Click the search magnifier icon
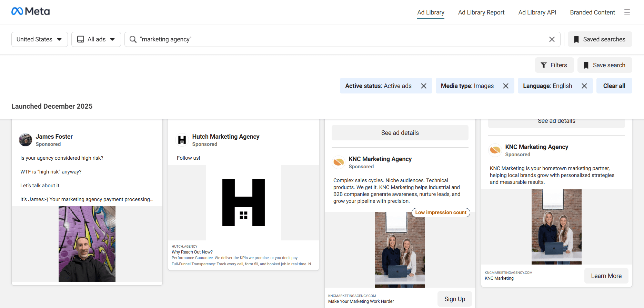 click(133, 39)
